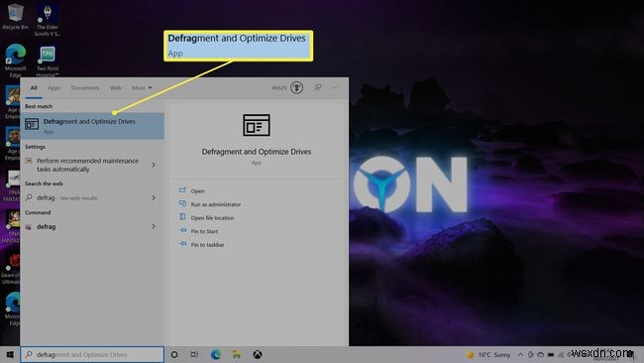The height and width of the screenshot is (363, 644).
Task: Select the Recycle Bin desktop icon
Action: pyautogui.click(x=15, y=17)
